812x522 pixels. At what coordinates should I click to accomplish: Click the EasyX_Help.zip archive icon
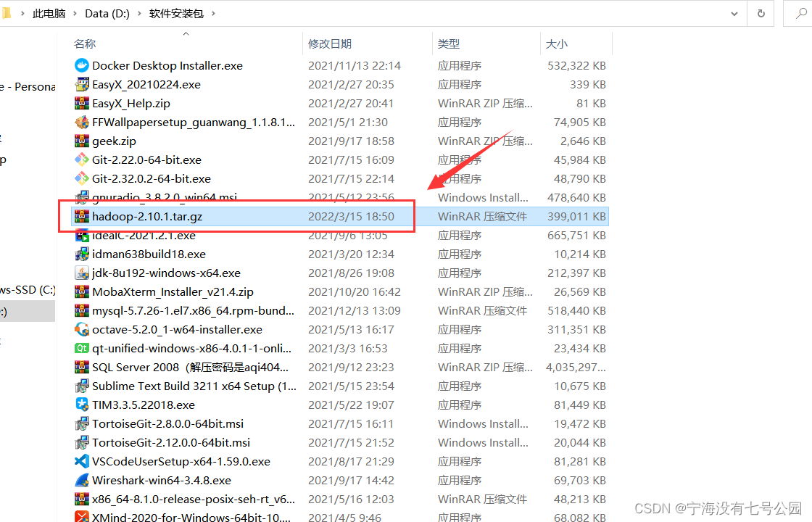[82, 104]
